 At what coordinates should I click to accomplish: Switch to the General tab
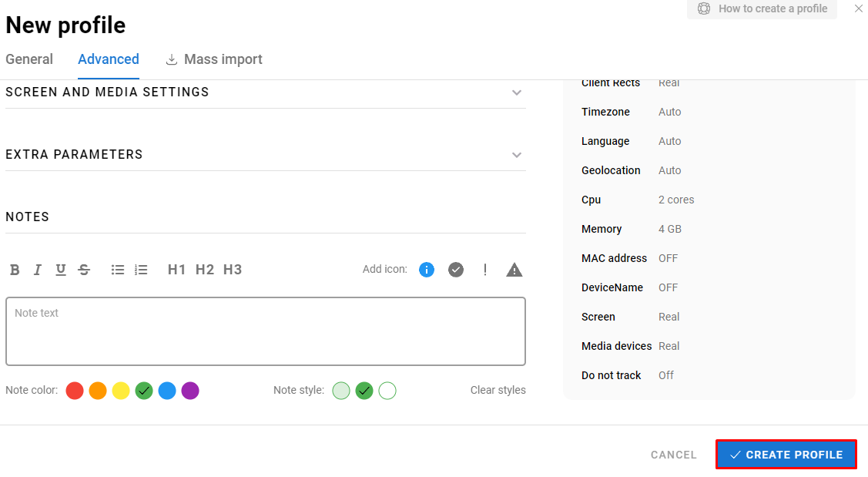[x=29, y=59]
